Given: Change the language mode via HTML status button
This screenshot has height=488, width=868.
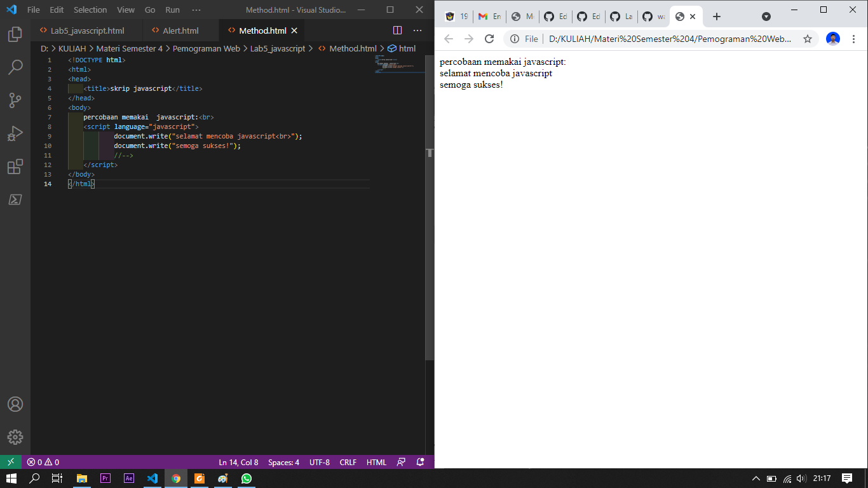Looking at the screenshot, I should pyautogui.click(x=376, y=463).
